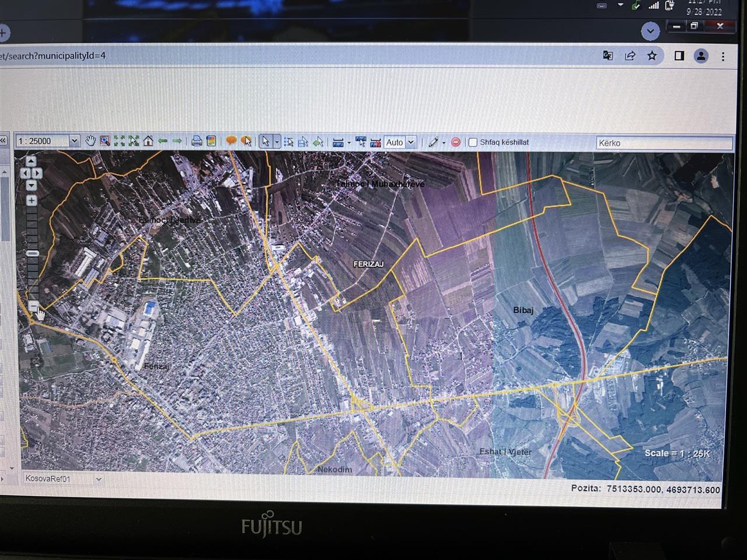Pan the map left with arrow button
Viewport: 747px width, 560px height.
25,173
